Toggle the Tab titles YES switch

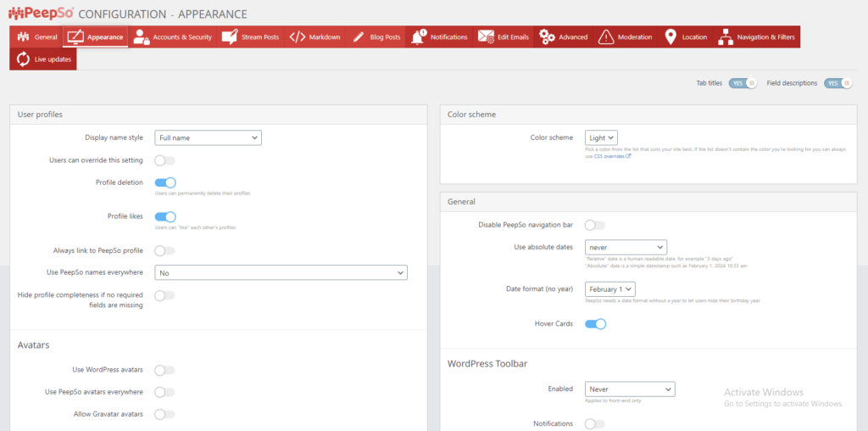click(743, 83)
